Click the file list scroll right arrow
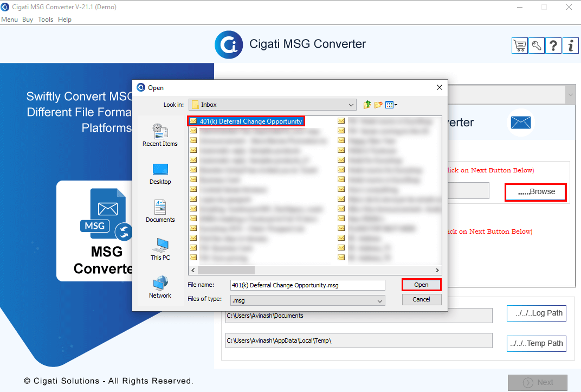 click(x=437, y=270)
